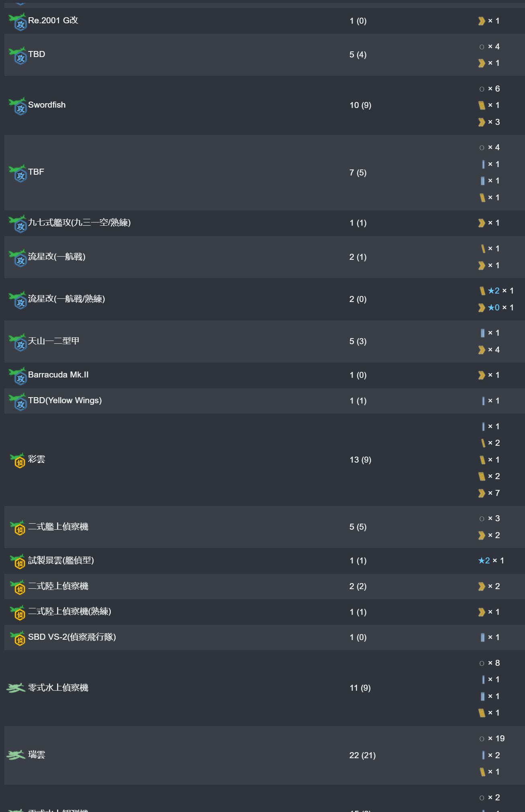Select the 天山一二型甲 equipment name

tap(53, 341)
